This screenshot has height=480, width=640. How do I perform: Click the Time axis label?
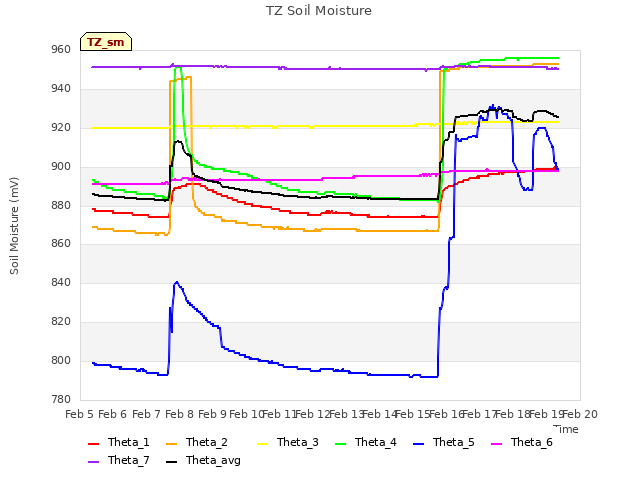click(566, 429)
